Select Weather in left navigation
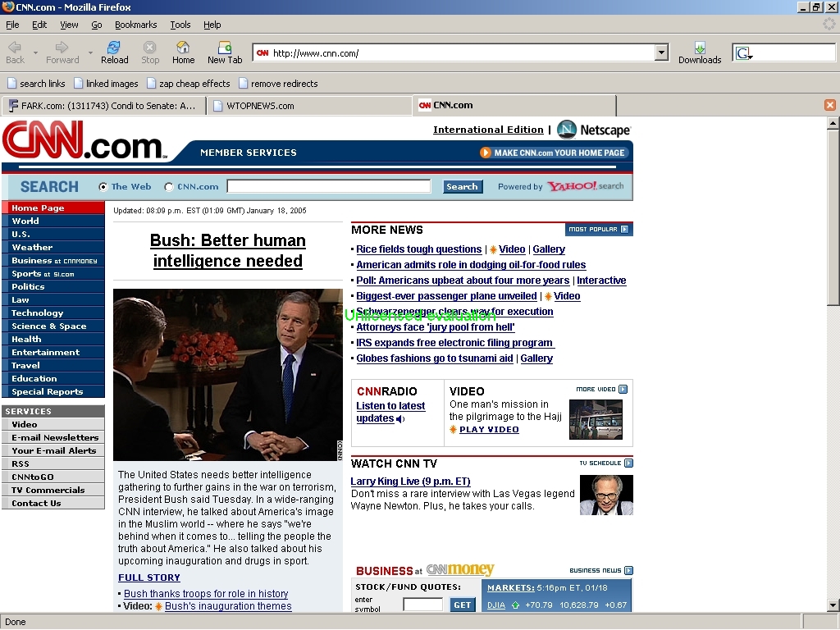This screenshot has height=630, width=840. [x=53, y=248]
